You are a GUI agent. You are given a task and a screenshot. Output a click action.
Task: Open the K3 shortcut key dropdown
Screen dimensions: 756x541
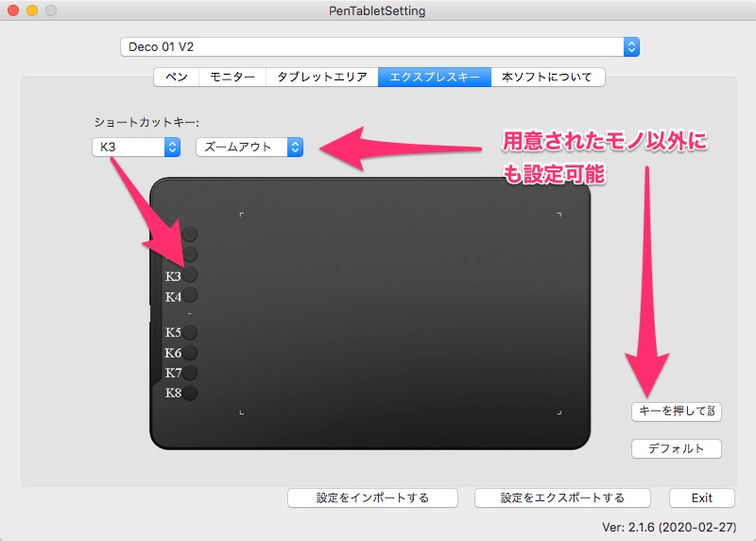point(136,147)
